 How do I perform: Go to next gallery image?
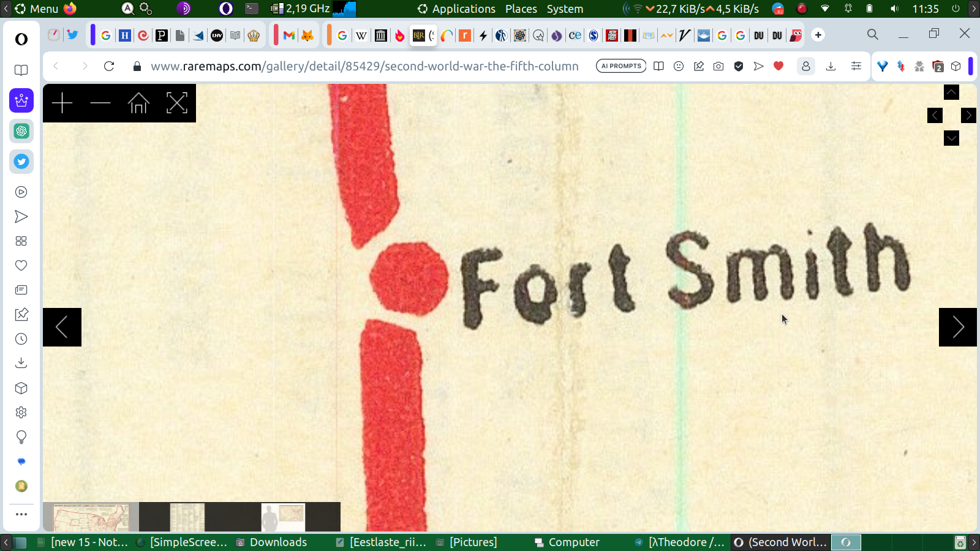click(958, 327)
